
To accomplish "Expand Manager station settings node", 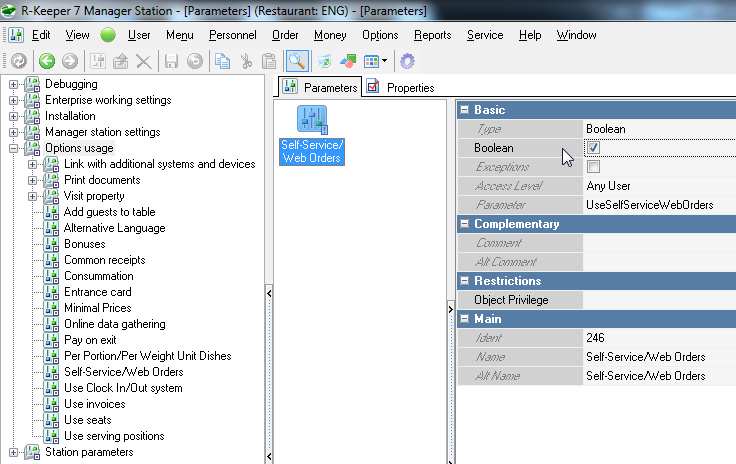I will pos(13,132).
